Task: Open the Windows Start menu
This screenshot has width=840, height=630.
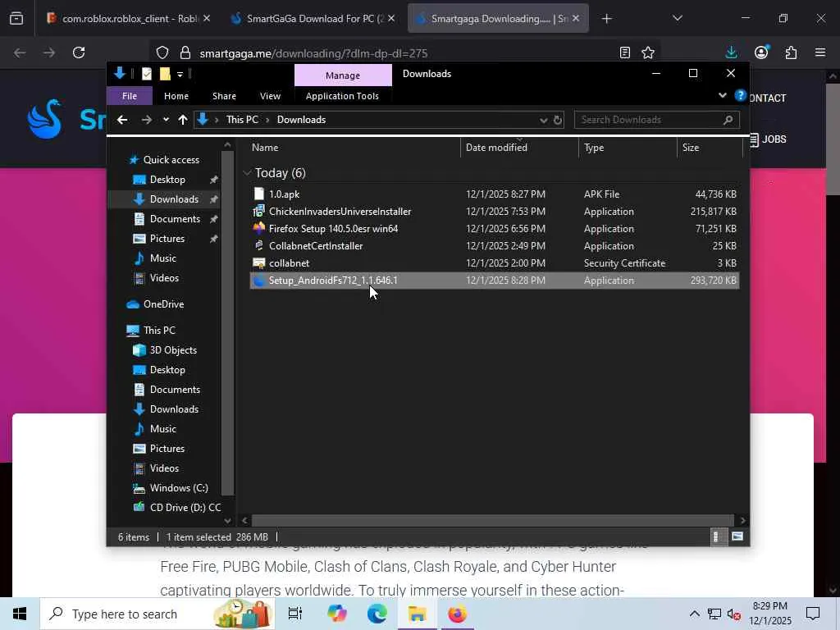Action: pyautogui.click(x=20, y=614)
